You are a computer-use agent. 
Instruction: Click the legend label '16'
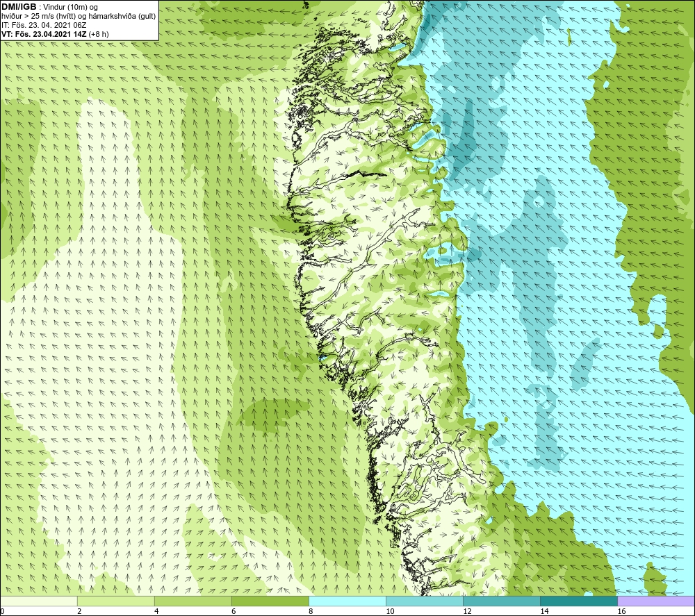tap(621, 612)
